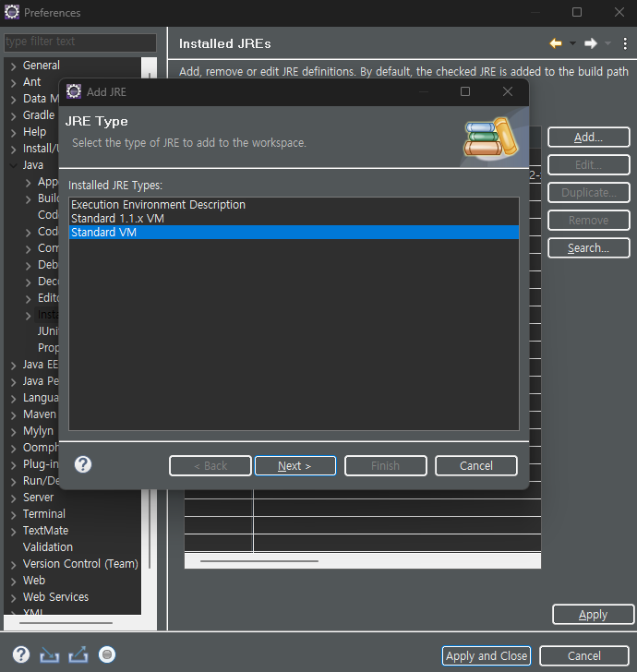637x672 pixels.
Task: Maximize the Preferences window
Action: click(x=577, y=12)
